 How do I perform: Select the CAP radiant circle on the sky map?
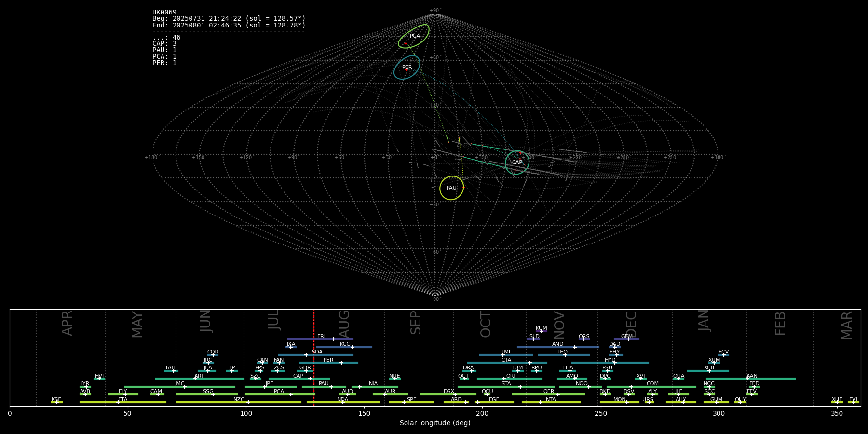pyautogui.click(x=517, y=163)
